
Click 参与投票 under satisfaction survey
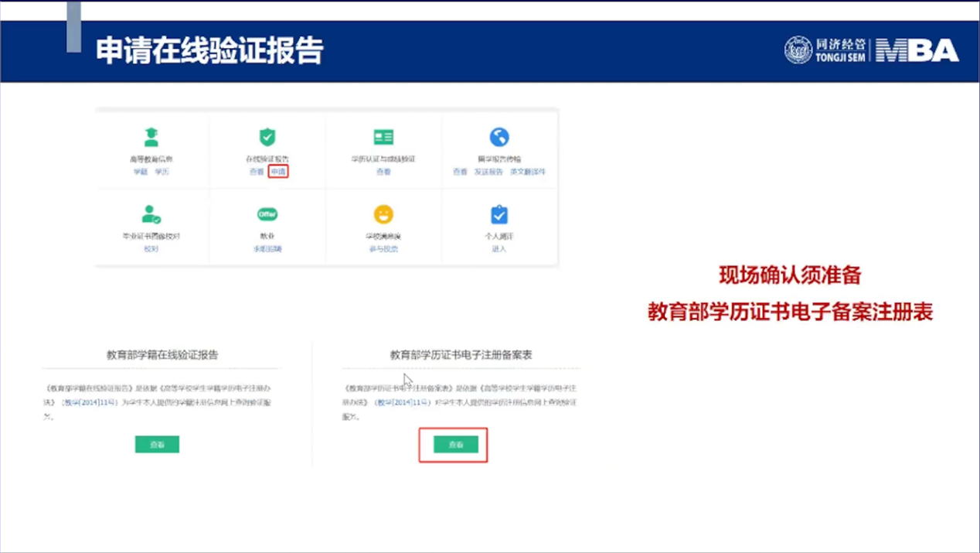(383, 249)
